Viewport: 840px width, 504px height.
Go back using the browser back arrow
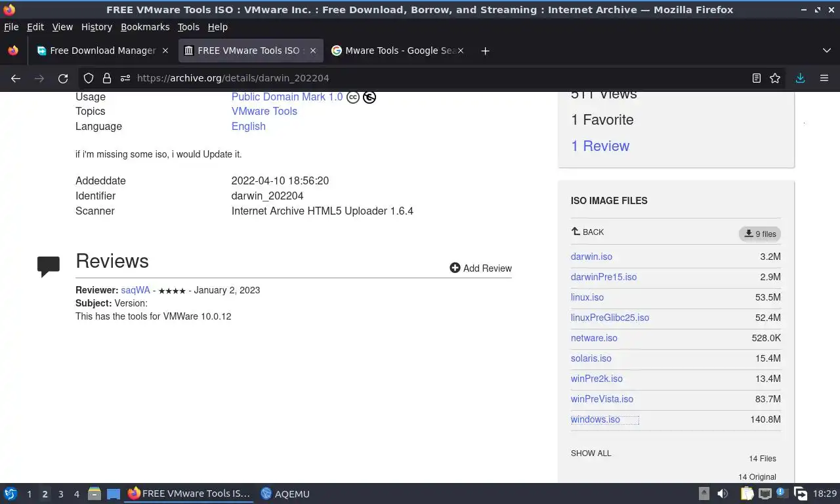[x=16, y=78]
